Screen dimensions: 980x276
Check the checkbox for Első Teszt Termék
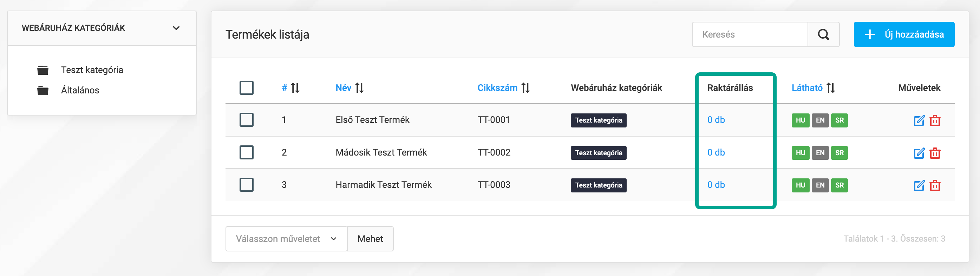click(x=247, y=120)
